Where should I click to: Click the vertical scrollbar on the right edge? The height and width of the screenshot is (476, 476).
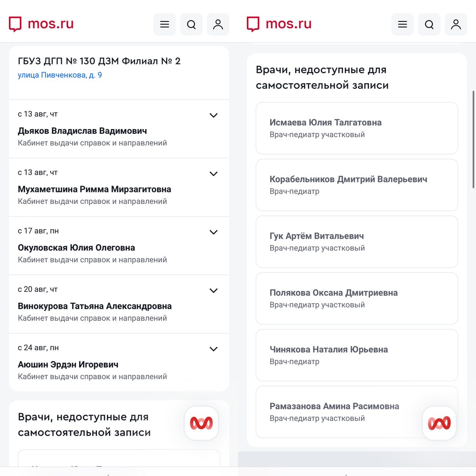473,140
